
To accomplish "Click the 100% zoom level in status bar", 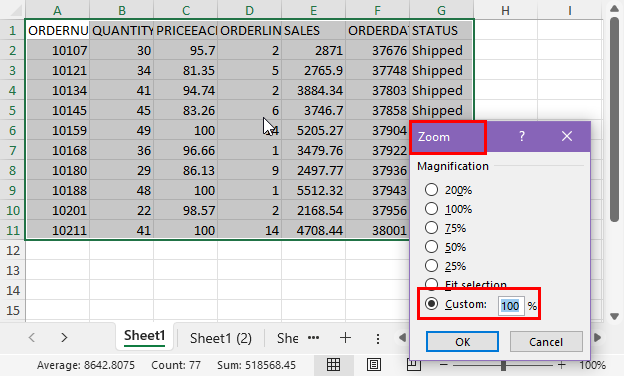I will [593, 365].
